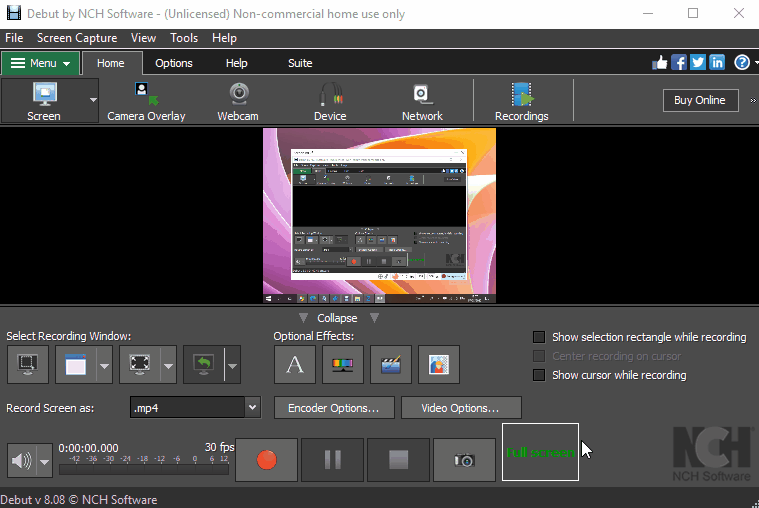This screenshot has width=759, height=508.
Task: Select the window recording mode icon
Action: coord(76,365)
